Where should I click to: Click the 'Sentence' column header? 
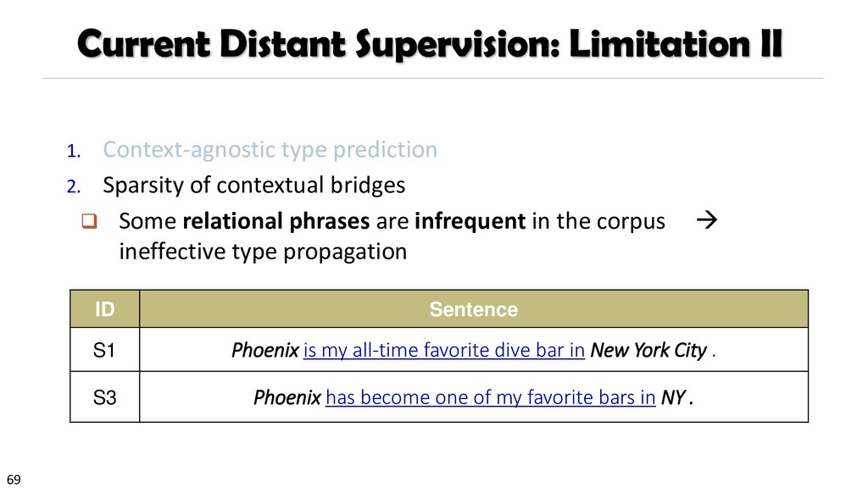pos(473,309)
